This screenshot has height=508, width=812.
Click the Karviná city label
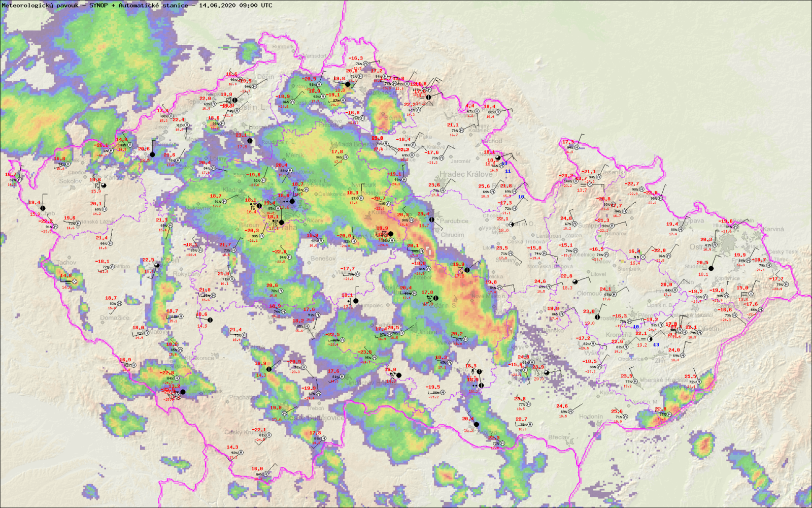(x=773, y=229)
